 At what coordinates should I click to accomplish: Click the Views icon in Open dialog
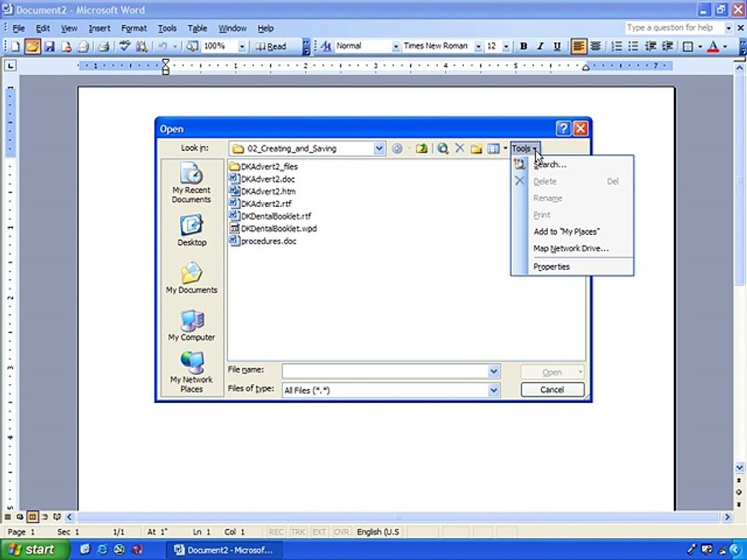coord(493,149)
